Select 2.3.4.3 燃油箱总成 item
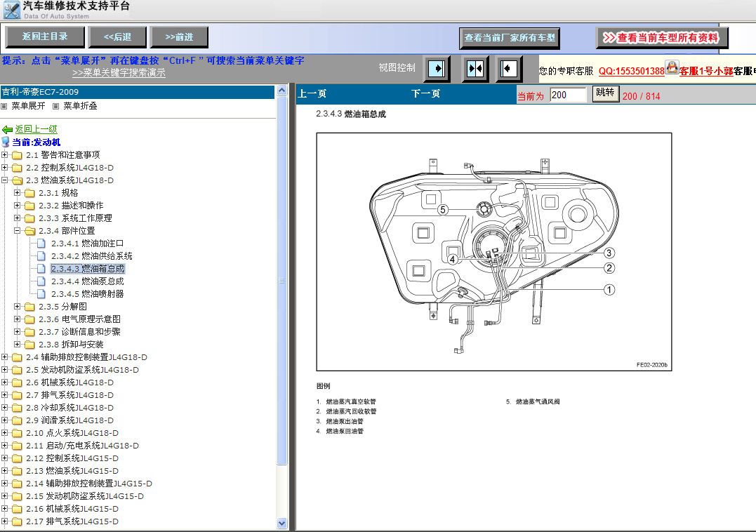 88,269
